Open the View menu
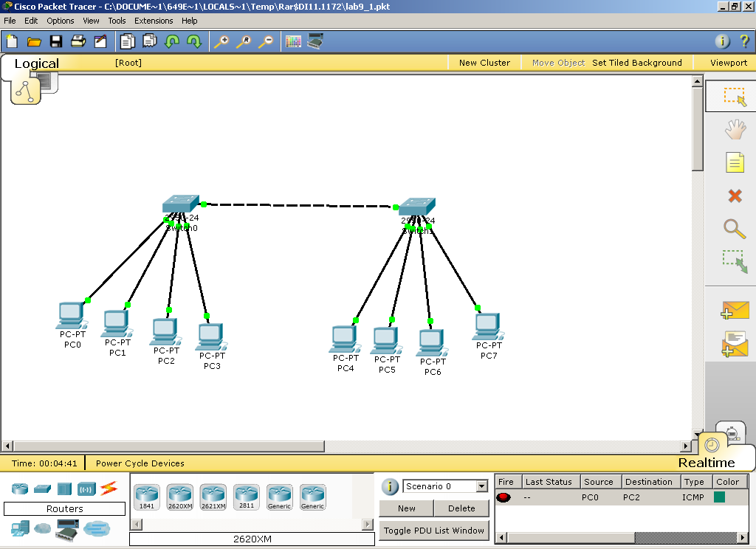 click(91, 21)
